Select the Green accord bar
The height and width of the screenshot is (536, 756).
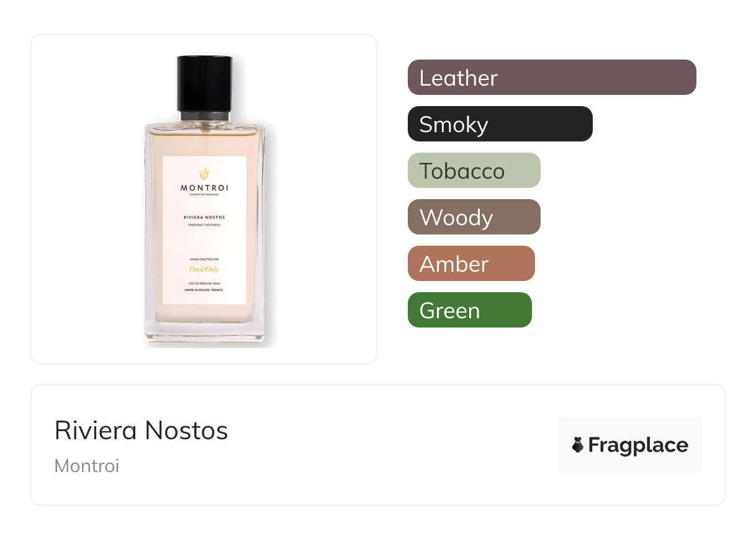point(470,310)
